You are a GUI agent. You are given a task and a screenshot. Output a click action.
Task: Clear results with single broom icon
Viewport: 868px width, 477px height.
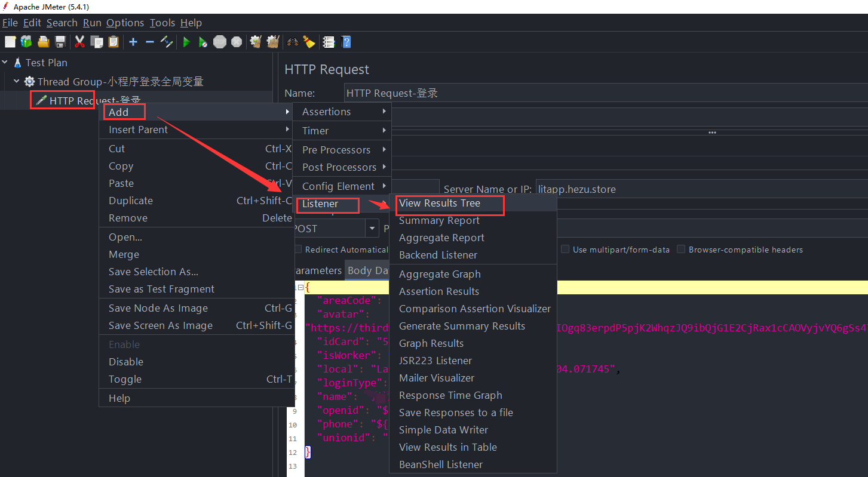point(256,42)
